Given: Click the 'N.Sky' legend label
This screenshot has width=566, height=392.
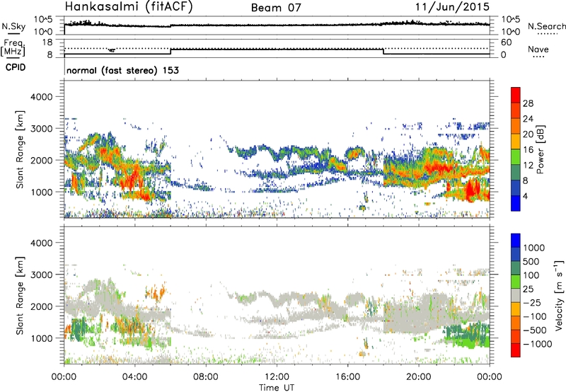Looking at the screenshot, I should pos(13,26).
